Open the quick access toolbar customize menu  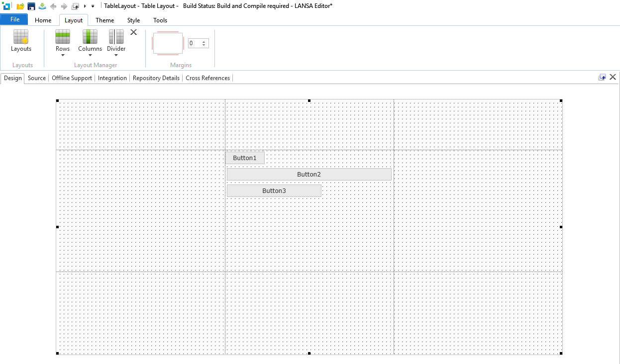(x=93, y=6)
